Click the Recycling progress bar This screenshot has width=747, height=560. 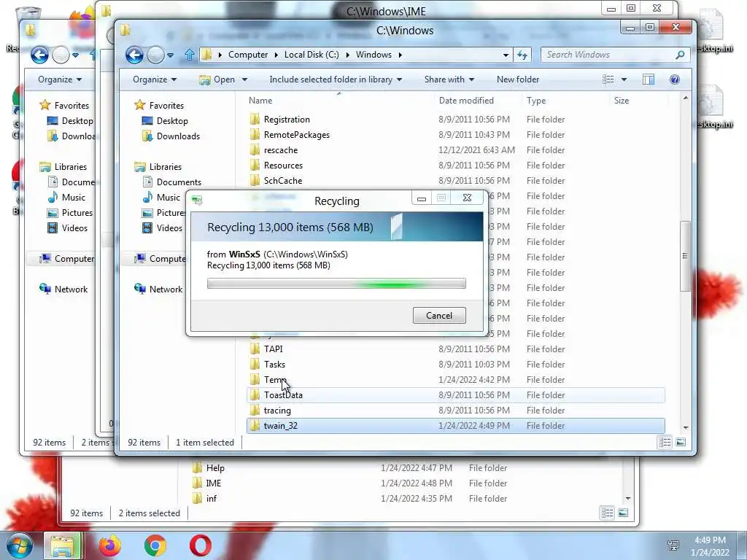[x=336, y=284]
